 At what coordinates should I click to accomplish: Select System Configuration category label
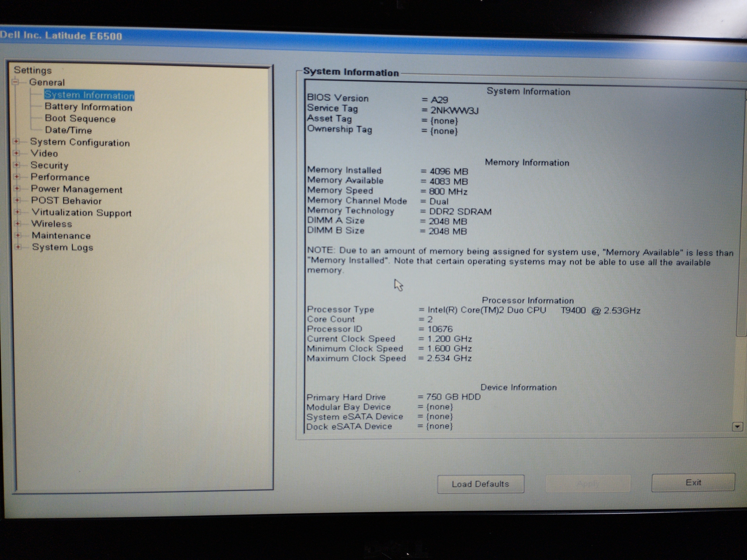[x=80, y=142]
